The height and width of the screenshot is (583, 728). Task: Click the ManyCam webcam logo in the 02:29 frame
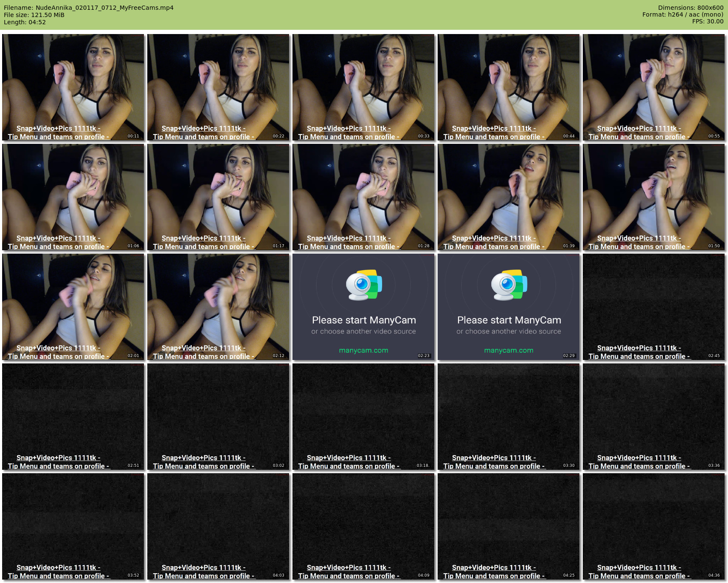[508, 285]
